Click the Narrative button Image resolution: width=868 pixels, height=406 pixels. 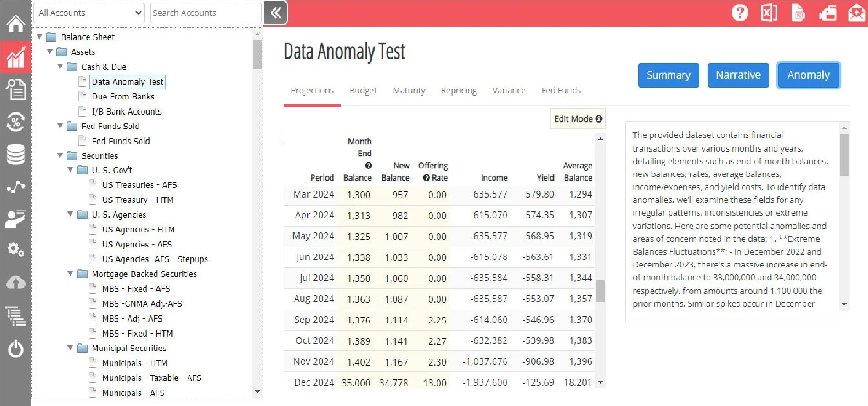738,75
